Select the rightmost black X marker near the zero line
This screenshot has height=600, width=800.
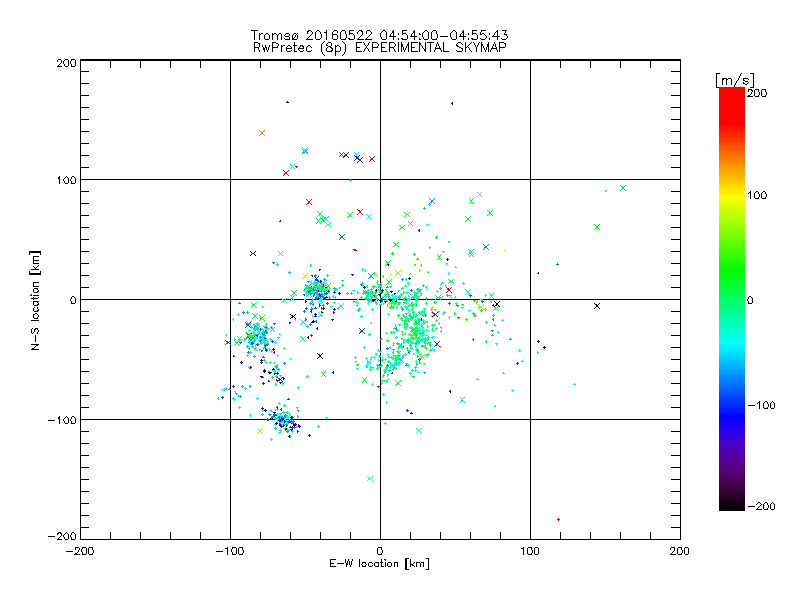(x=597, y=306)
